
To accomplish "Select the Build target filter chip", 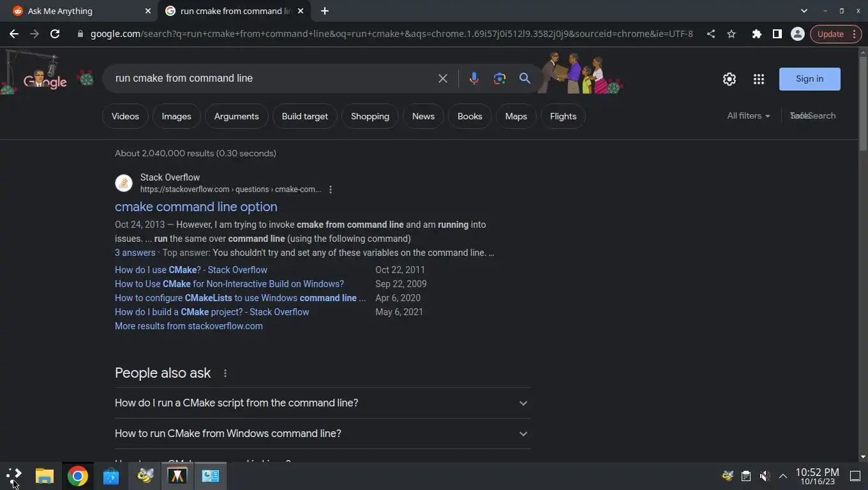I will [x=304, y=116].
